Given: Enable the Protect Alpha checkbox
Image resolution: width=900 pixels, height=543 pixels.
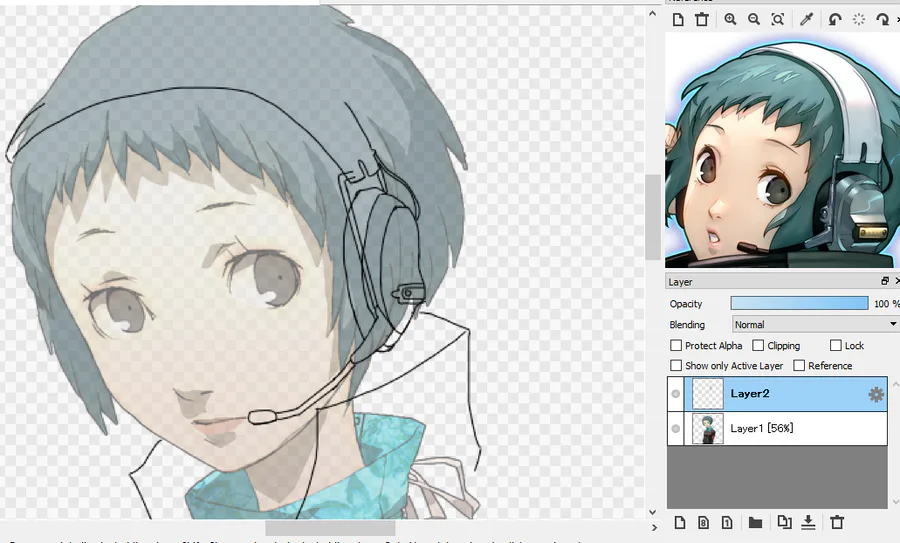Looking at the screenshot, I should pyautogui.click(x=676, y=346).
